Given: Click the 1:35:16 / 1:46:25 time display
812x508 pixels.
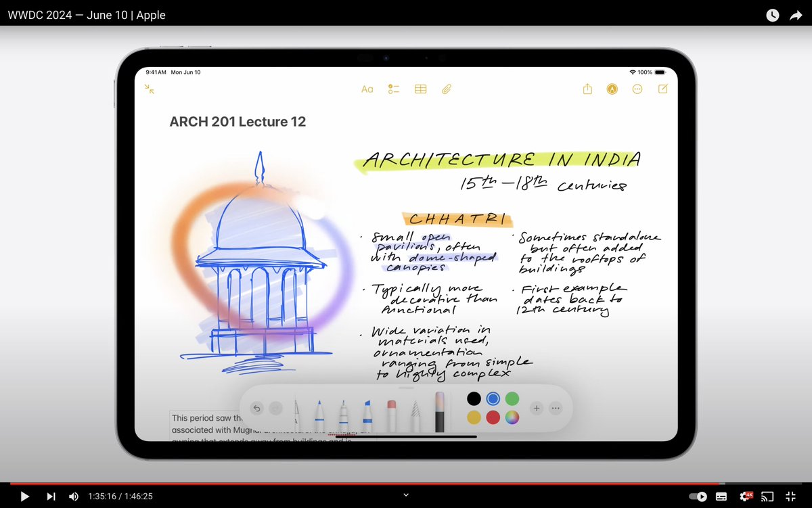Looking at the screenshot, I should [120, 497].
